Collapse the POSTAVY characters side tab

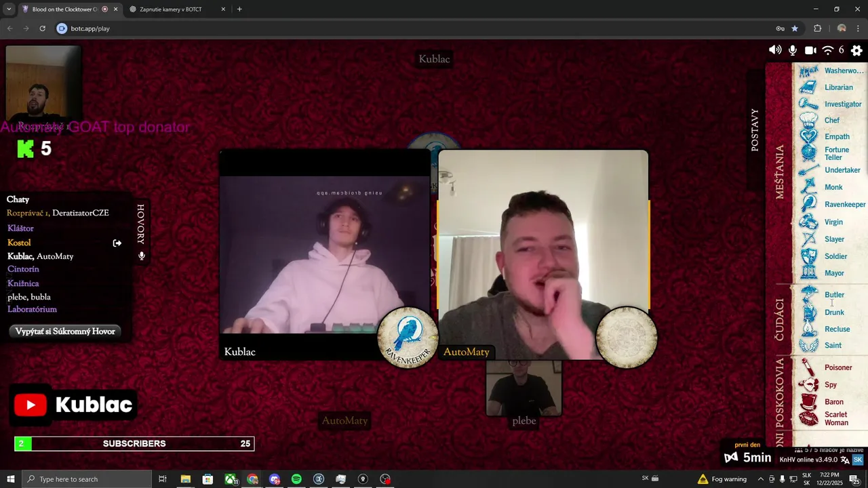[x=755, y=129]
